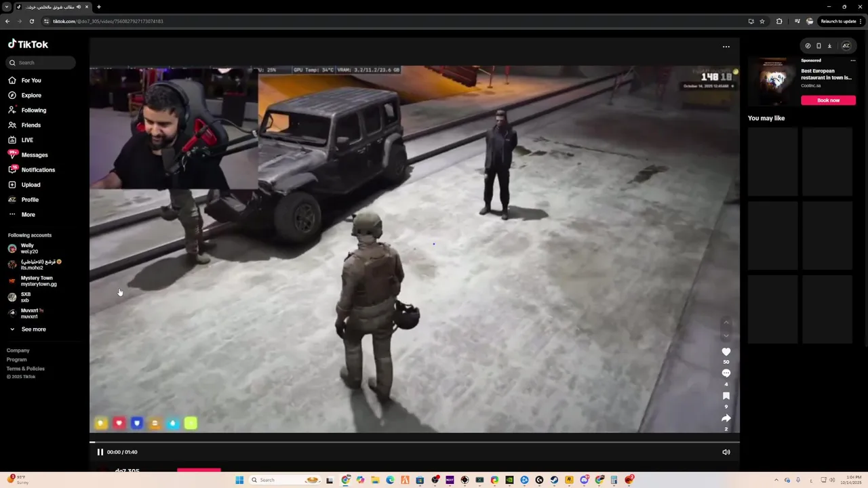
Task: Click the Best European restaurant ad title
Action: point(826,74)
